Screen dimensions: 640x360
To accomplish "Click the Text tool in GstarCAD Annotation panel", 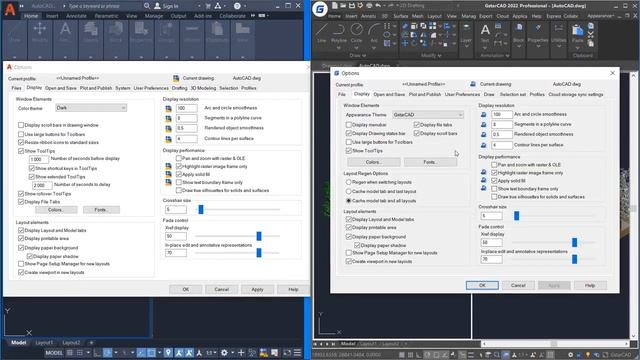I will click(x=485, y=33).
